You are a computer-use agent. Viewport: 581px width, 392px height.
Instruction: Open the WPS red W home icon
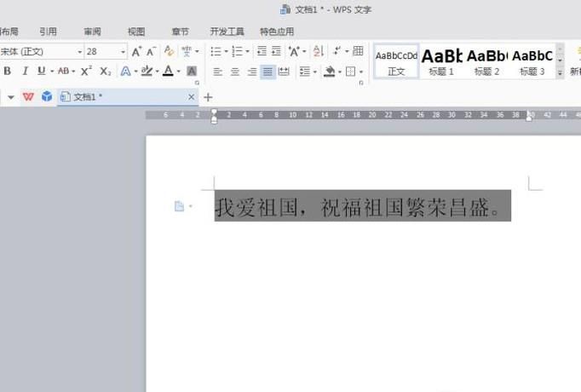(x=28, y=97)
